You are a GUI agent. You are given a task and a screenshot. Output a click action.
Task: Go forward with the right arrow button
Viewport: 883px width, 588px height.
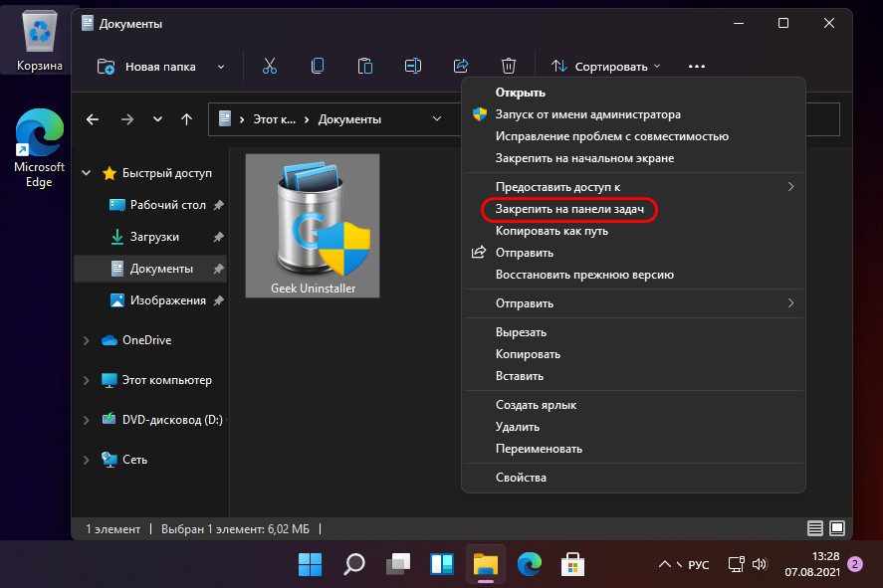point(127,119)
